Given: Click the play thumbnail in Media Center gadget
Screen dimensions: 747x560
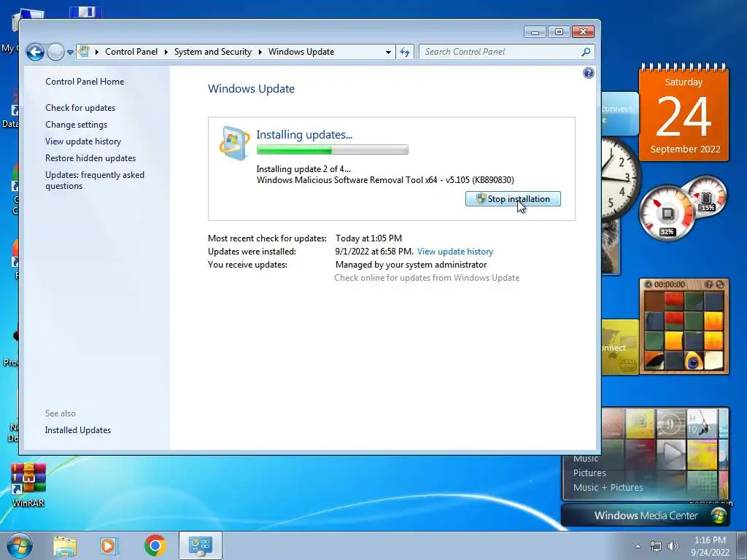Looking at the screenshot, I should [671, 454].
